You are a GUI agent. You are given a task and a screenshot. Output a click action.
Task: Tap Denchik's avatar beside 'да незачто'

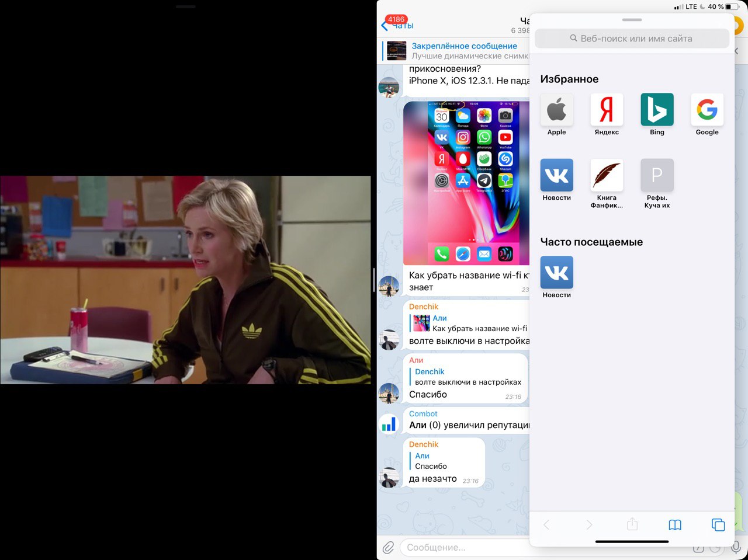tap(389, 477)
